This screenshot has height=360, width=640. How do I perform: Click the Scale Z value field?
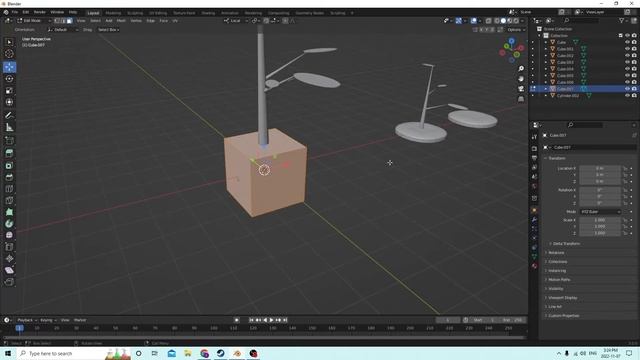[600, 233]
